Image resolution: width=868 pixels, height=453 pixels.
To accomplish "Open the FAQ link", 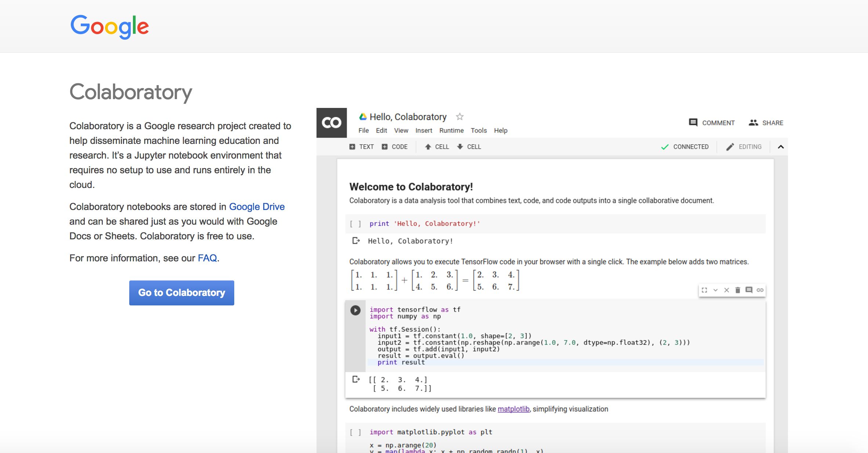I will (207, 258).
